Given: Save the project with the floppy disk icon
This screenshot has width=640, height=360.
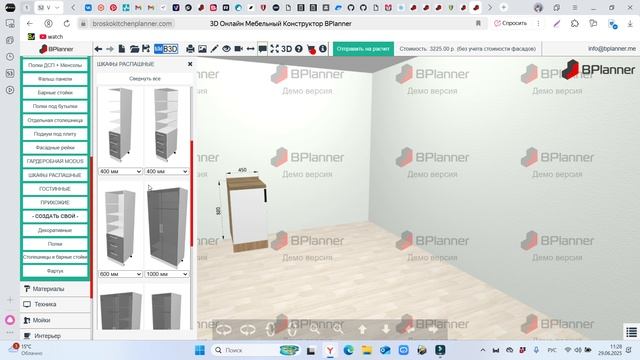Looking at the screenshot, I should (x=146, y=49).
